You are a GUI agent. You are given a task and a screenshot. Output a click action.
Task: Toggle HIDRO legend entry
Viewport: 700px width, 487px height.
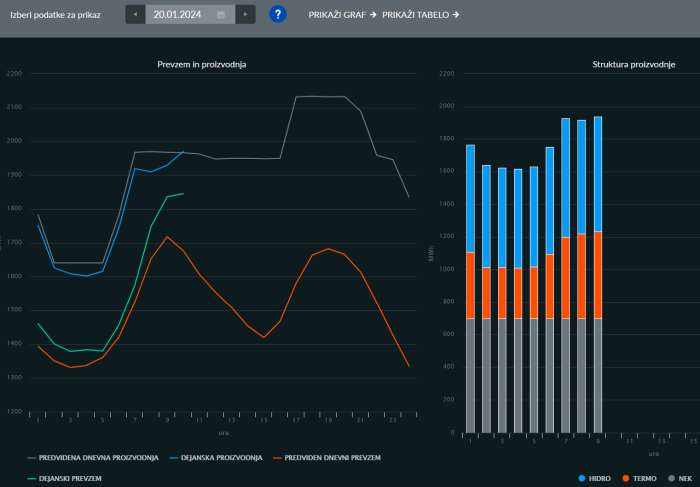[594, 479]
